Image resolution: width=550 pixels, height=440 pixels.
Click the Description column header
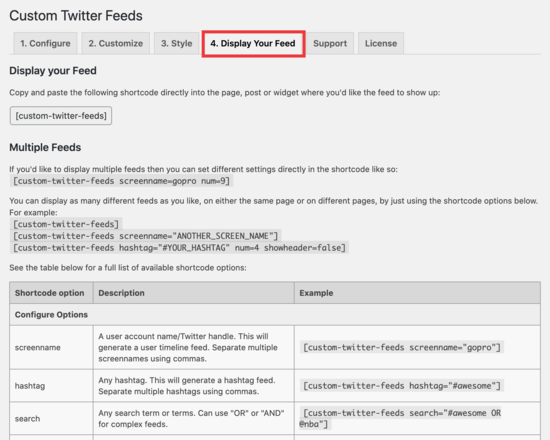(194, 293)
